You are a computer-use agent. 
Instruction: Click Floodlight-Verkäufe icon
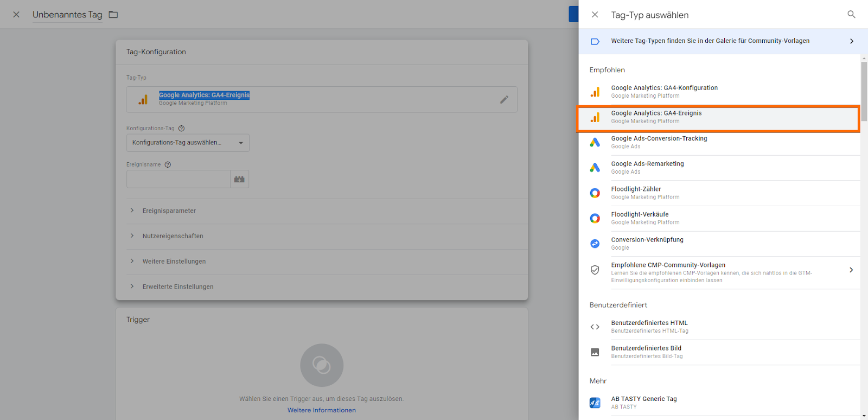pyautogui.click(x=595, y=218)
